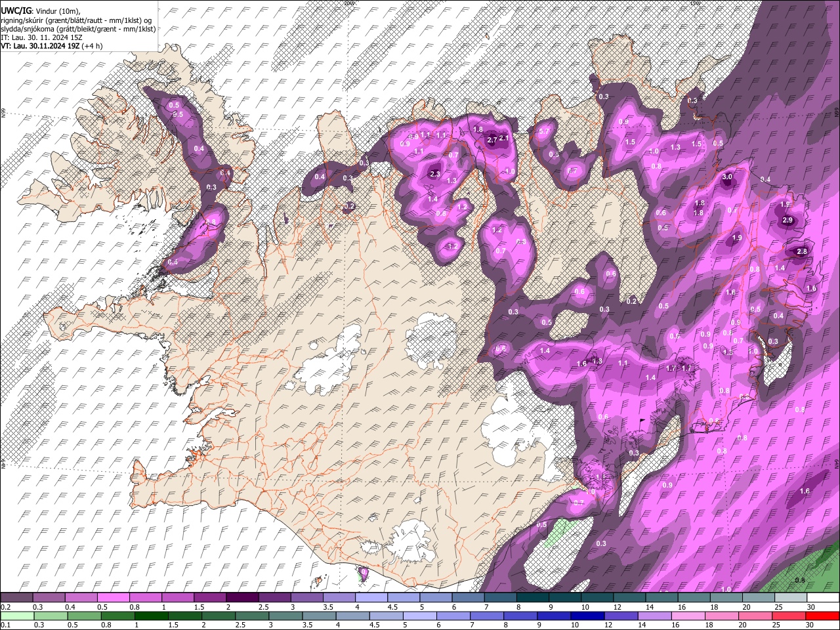Select the "slydda/snjókoma" legend description line

[x=78, y=29]
